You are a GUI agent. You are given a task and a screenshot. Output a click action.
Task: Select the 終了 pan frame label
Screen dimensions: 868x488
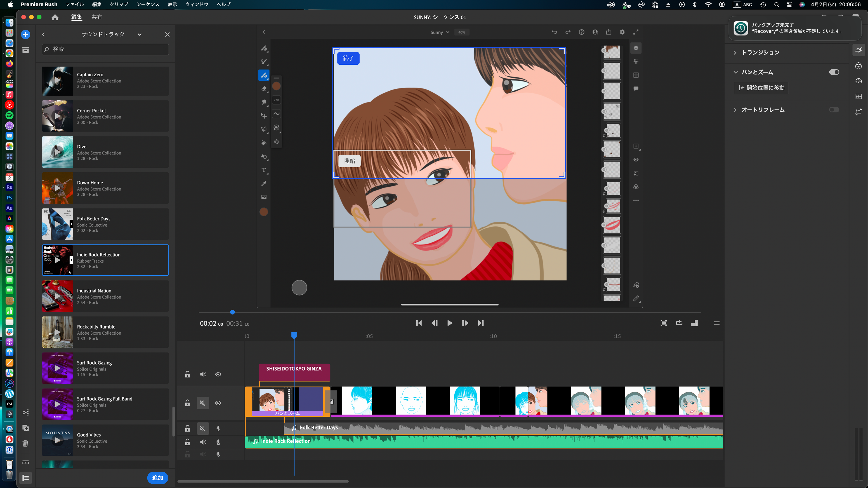348,58
